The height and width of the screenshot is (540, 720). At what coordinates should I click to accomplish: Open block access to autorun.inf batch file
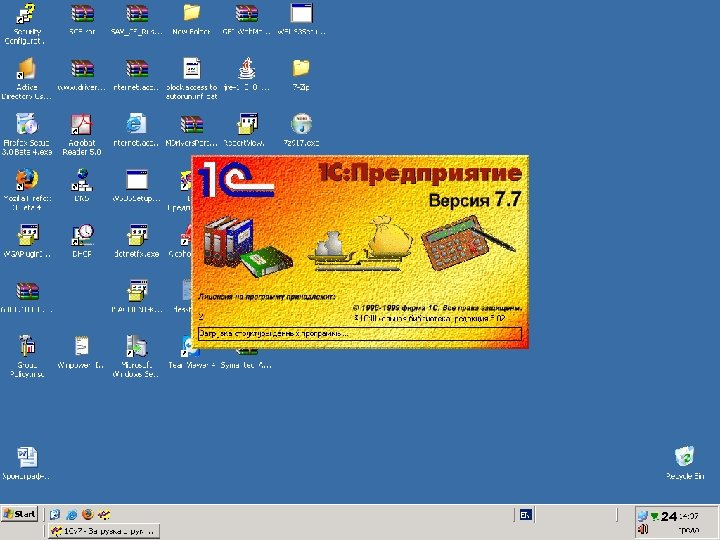tap(191, 69)
